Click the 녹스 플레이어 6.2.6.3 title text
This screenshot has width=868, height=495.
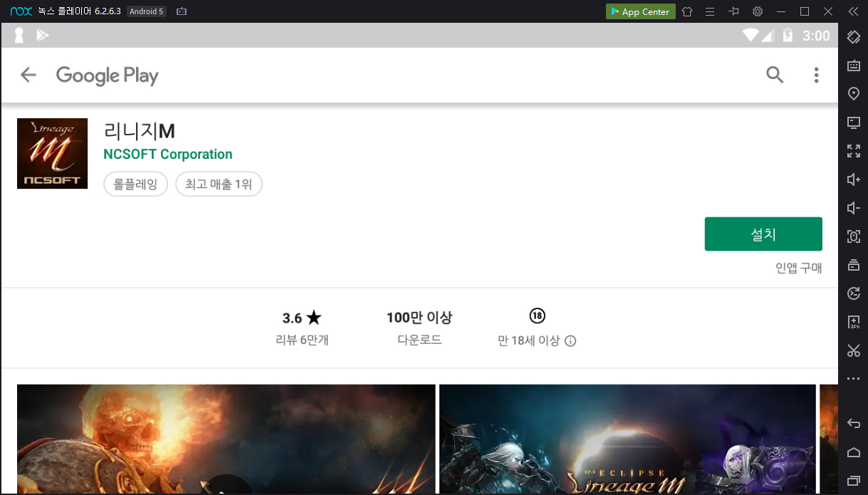pos(80,11)
